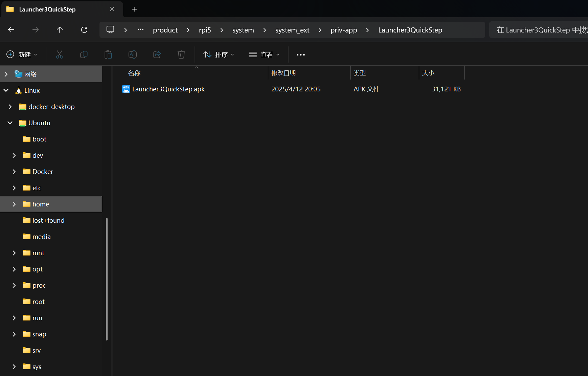Open dropdown chevron after system_ext breadcrumb
Viewport: 588px width, 376px height.
(x=320, y=30)
